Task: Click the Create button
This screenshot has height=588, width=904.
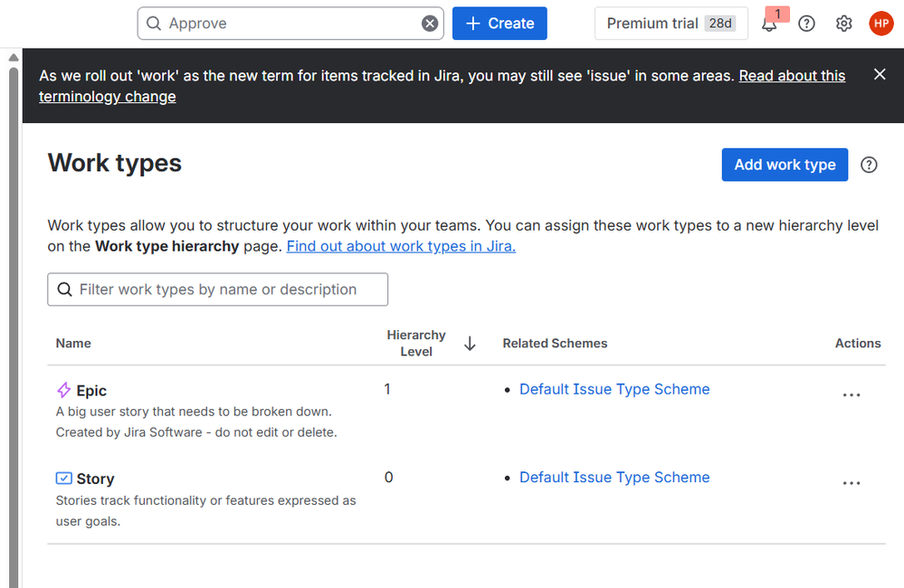Action: pos(500,24)
